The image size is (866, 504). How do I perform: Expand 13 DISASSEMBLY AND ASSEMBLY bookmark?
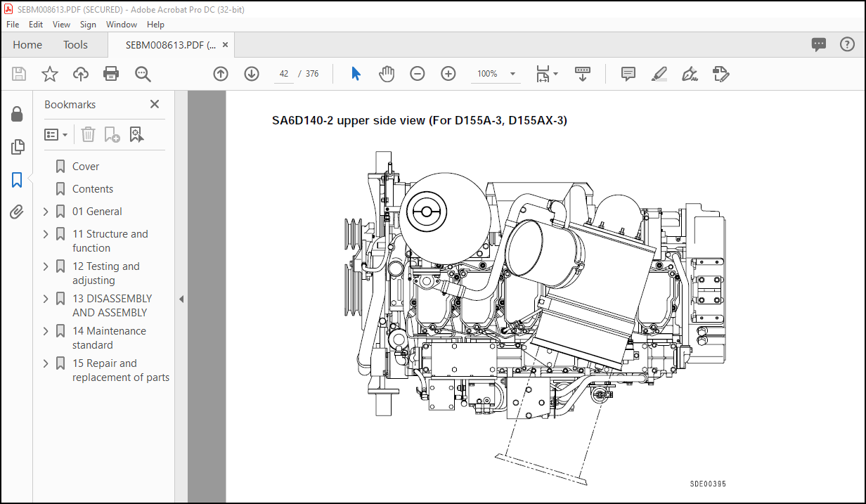[x=46, y=299]
